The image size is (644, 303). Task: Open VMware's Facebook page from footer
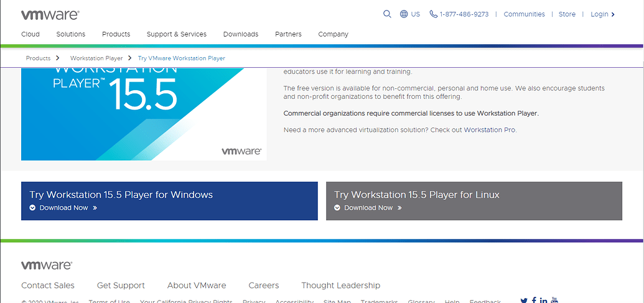pos(534,301)
